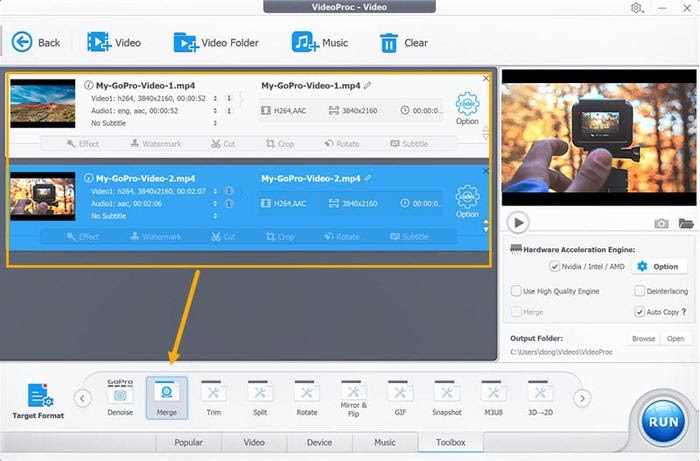Screen dimensions: 700x461
Task: Enable the Deinterlacing checkbox
Action: (x=639, y=291)
